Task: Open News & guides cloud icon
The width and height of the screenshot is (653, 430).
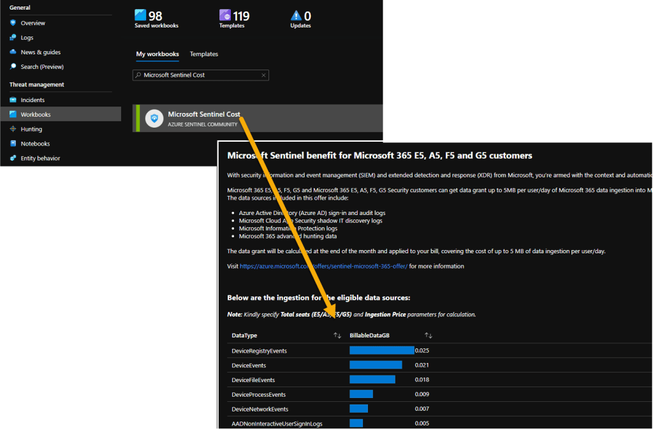Action: point(13,52)
